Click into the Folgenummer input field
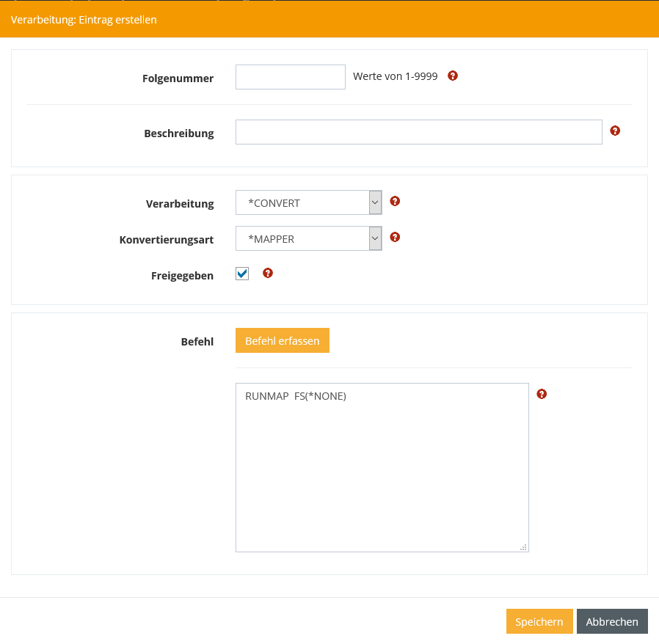Viewport: 659px width, 644px height. 290,77
